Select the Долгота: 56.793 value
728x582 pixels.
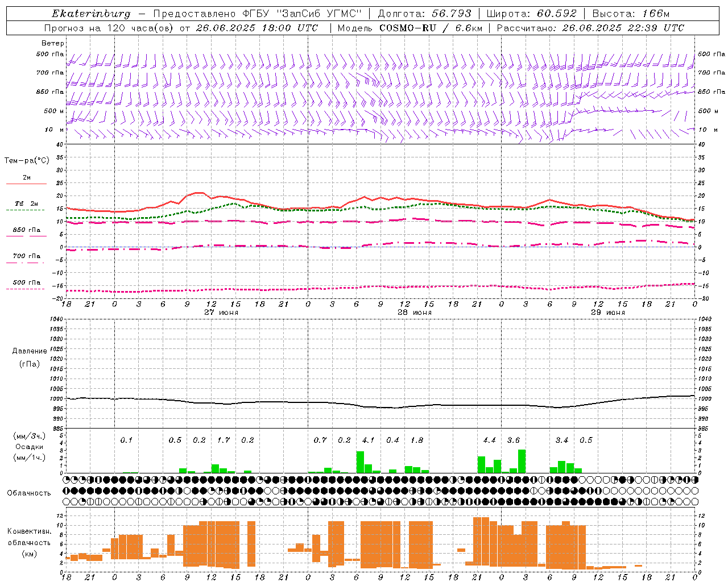click(x=424, y=14)
